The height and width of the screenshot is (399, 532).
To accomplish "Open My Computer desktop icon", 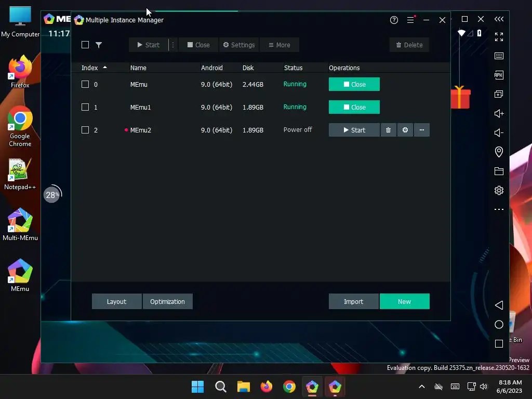I will (x=20, y=21).
